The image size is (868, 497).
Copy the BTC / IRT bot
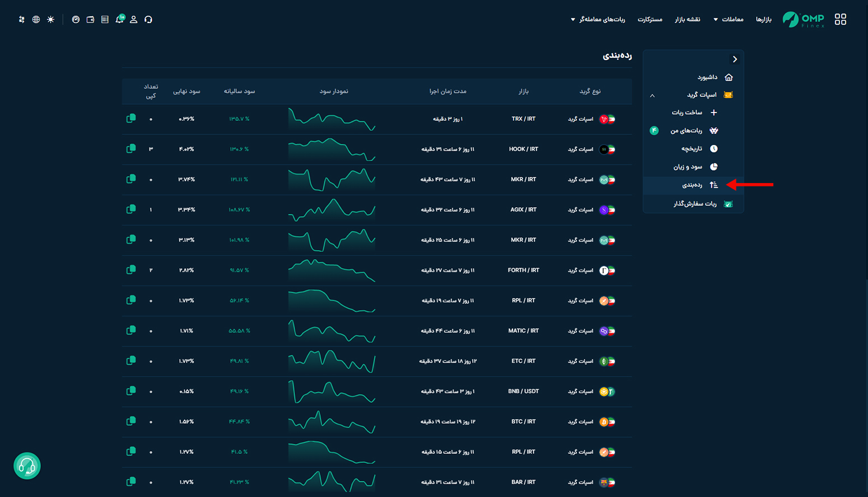coord(131,421)
